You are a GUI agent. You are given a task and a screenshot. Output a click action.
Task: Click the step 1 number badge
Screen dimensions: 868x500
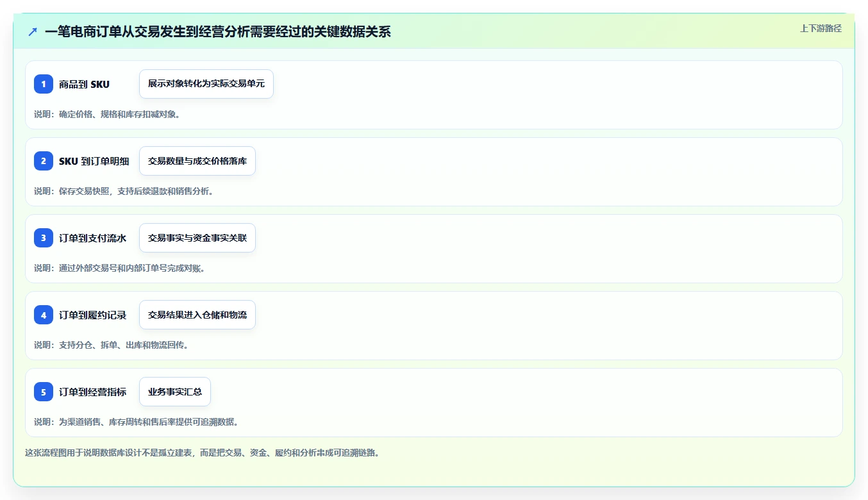(44, 84)
